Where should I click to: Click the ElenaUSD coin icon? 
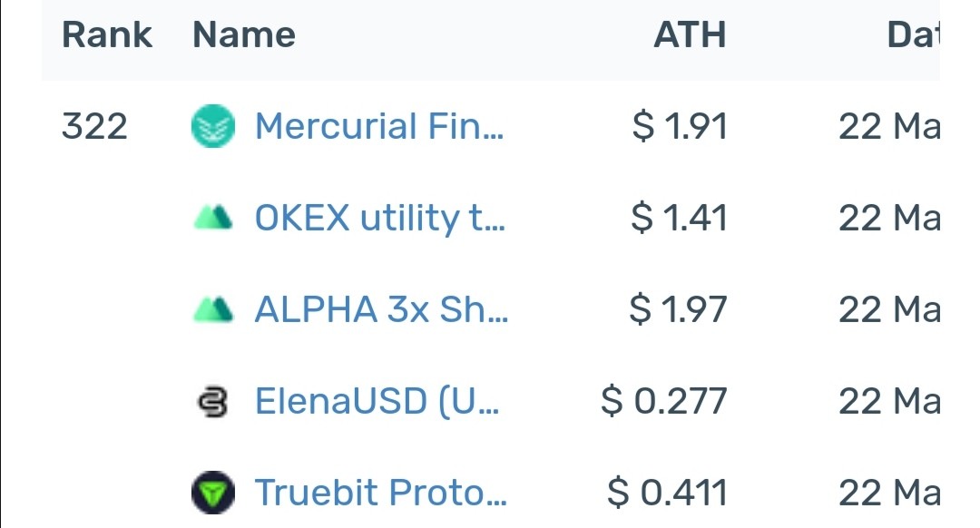click(x=213, y=401)
